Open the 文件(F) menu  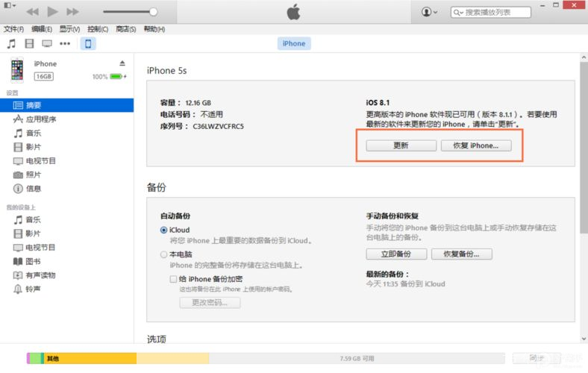pyautogui.click(x=13, y=29)
